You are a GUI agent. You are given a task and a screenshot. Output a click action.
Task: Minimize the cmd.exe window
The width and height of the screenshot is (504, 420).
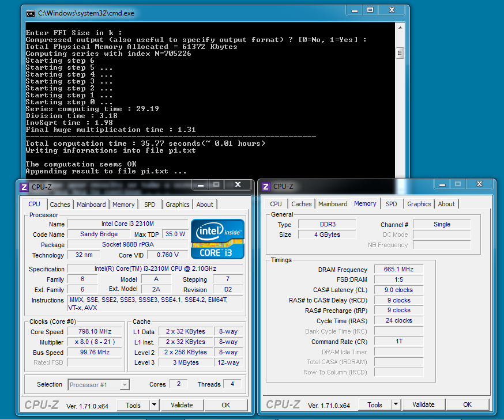click(x=355, y=10)
